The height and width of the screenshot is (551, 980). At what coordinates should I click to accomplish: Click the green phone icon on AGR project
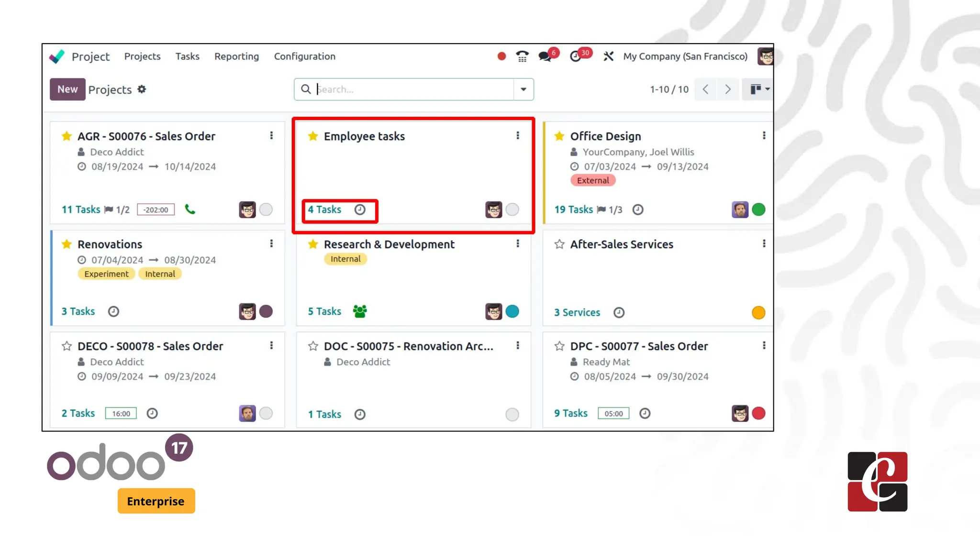coord(190,209)
